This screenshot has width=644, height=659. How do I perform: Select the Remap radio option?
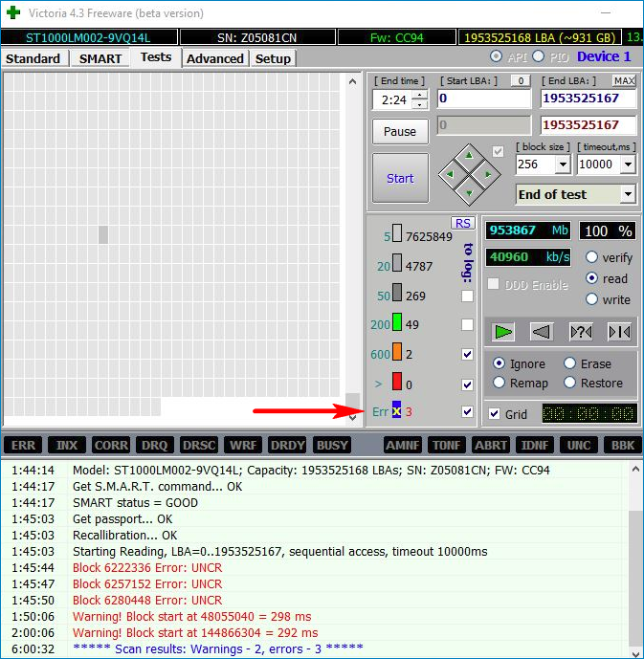point(500,383)
